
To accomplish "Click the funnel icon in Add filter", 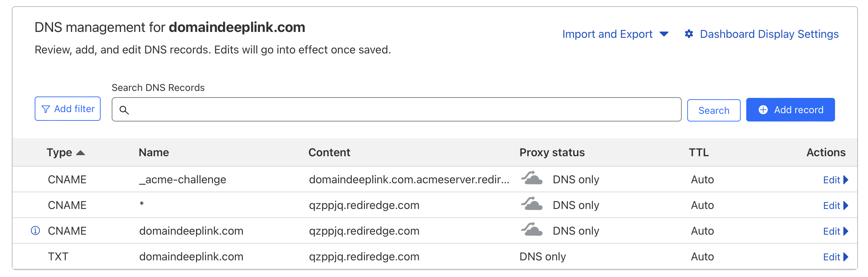I will (x=45, y=109).
